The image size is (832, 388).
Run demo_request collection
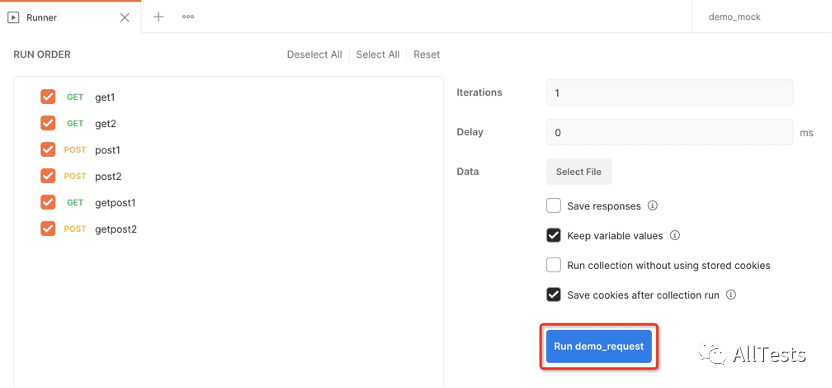pyautogui.click(x=599, y=346)
